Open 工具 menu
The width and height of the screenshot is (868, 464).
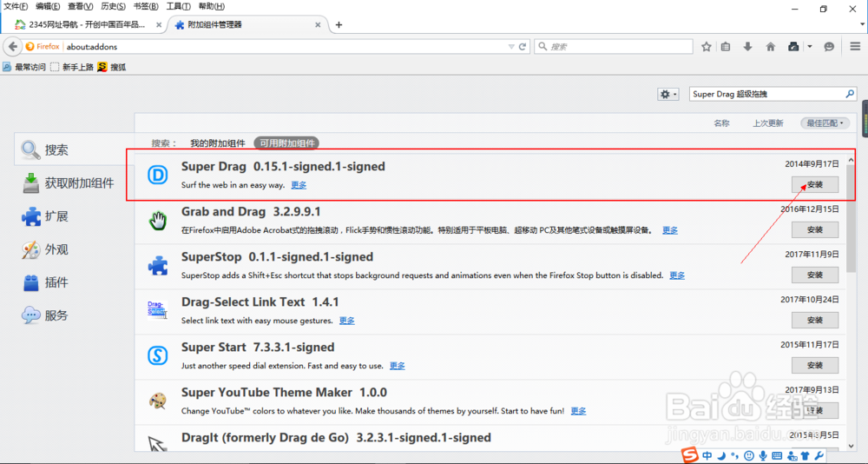click(178, 6)
